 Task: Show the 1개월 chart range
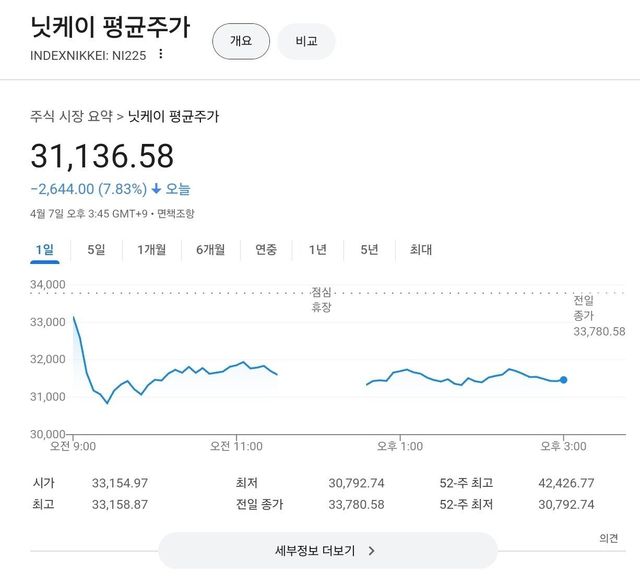pyautogui.click(x=152, y=249)
